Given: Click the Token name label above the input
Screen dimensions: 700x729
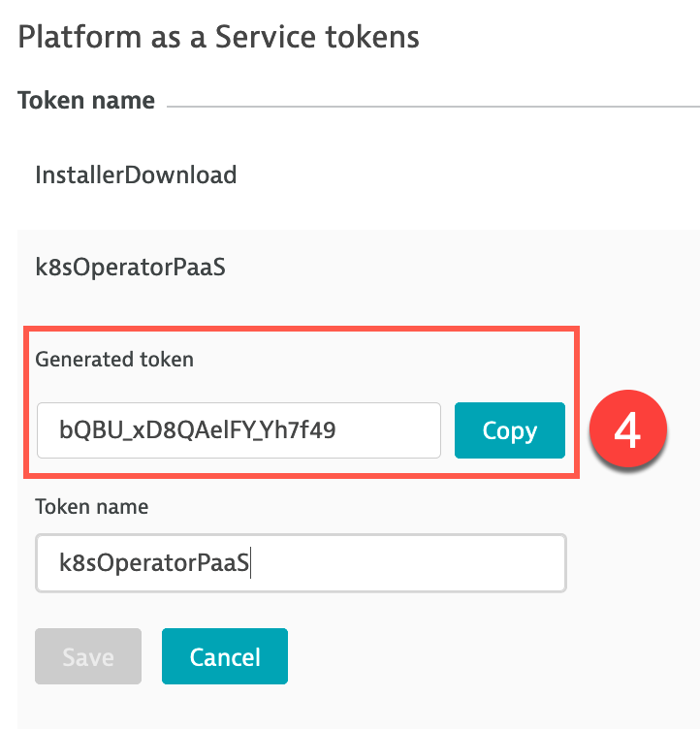Looking at the screenshot, I should tap(92, 507).
